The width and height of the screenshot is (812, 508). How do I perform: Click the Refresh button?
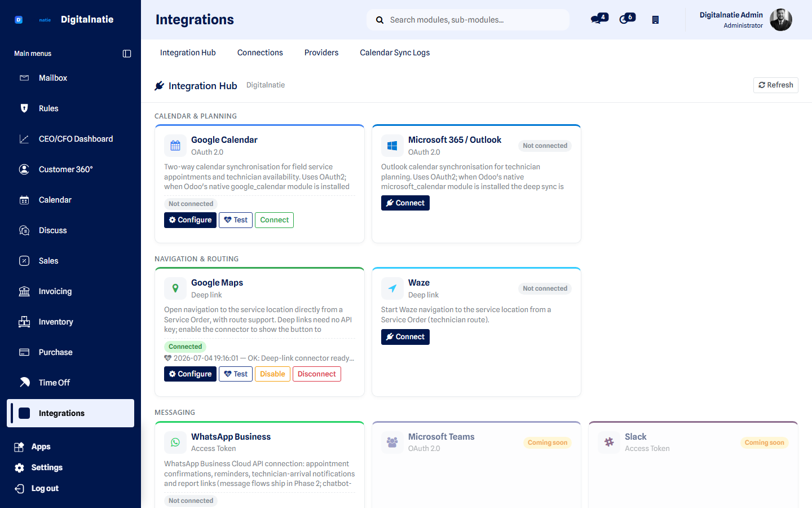(776, 85)
